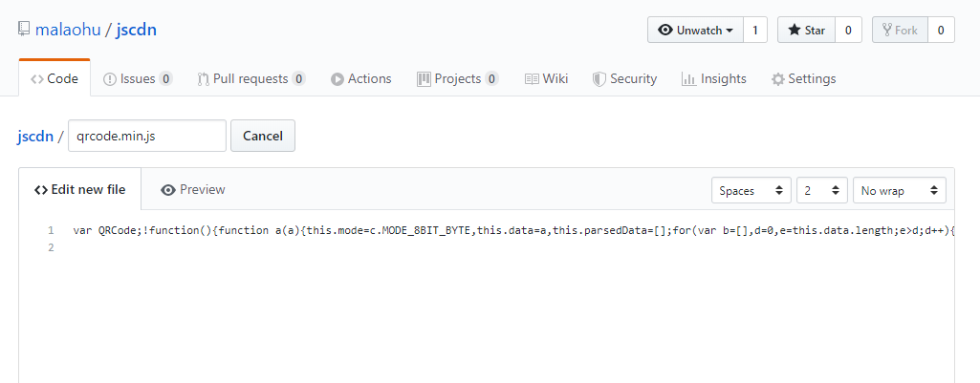Open the Insights tab
980x383 pixels.
714,78
